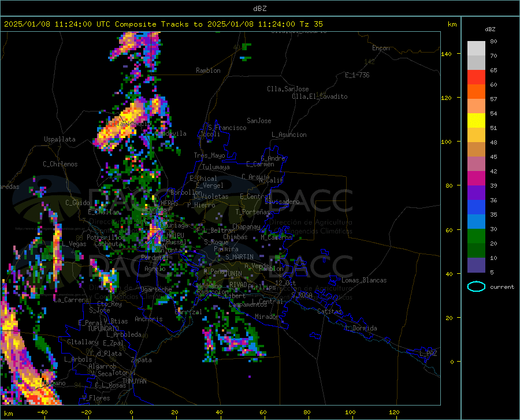Click the 'TUNUYAN' map label

134,381
